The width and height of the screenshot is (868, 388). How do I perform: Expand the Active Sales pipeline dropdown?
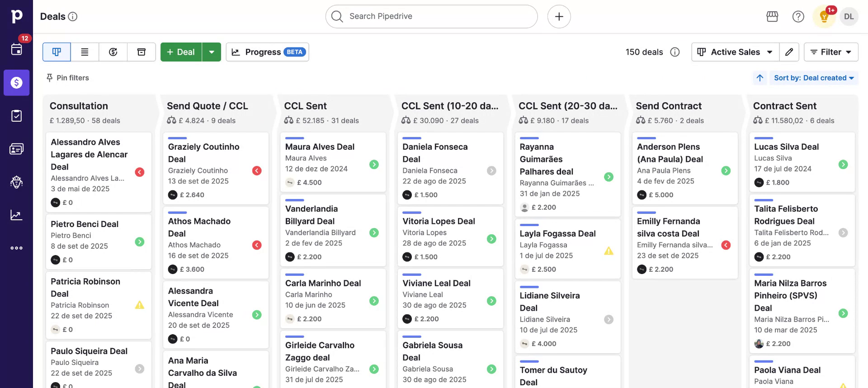(x=735, y=52)
